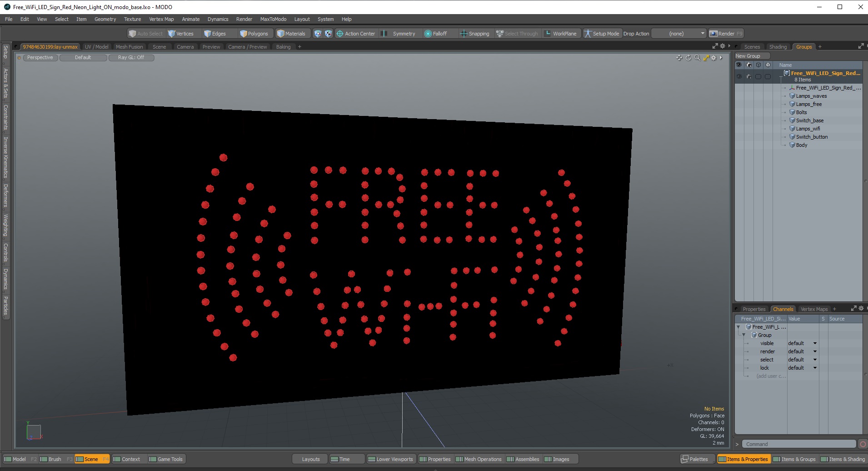868x471 pixels.
Task: Click the Layouts button
Action: tap(311, 459)
